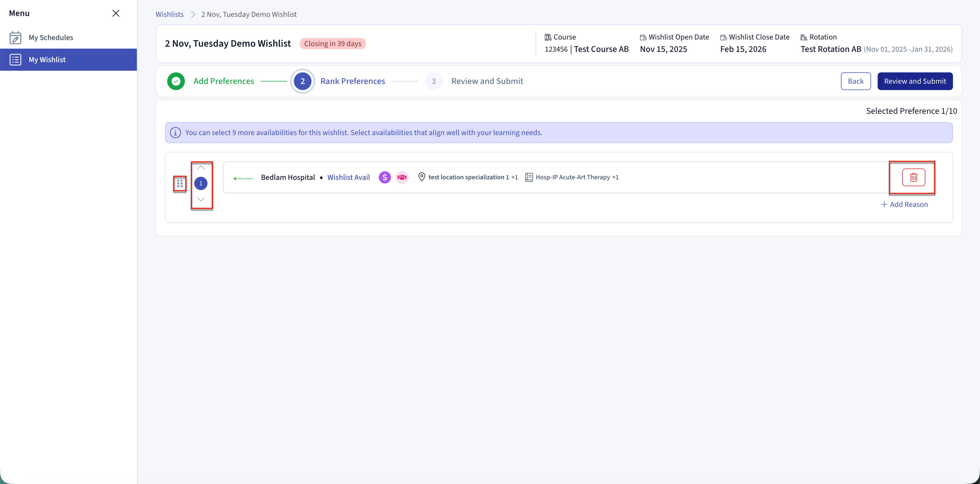Image resolution: width=980 pixels, height=484 pixels.
Task: Close the Menu sidebar
Action: (116, 13)
